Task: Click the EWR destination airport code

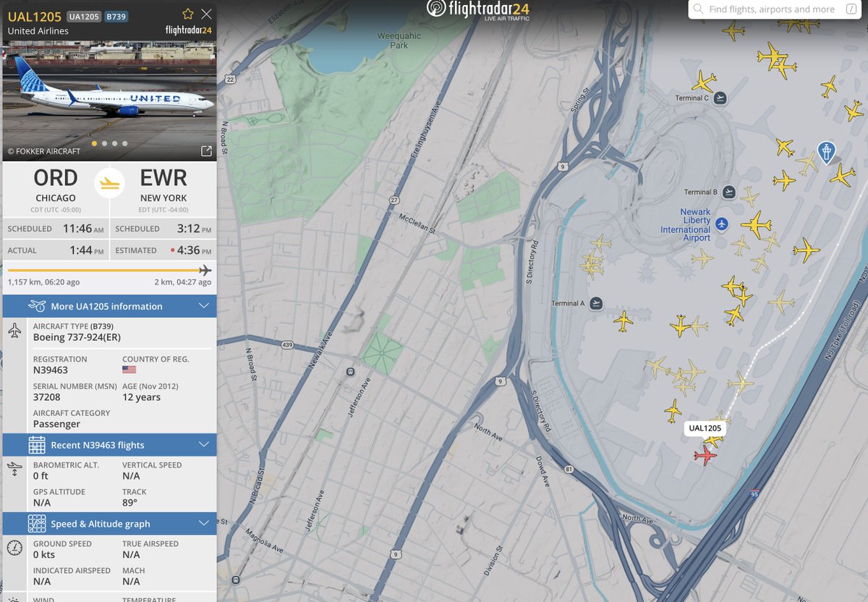Action: 164,178
